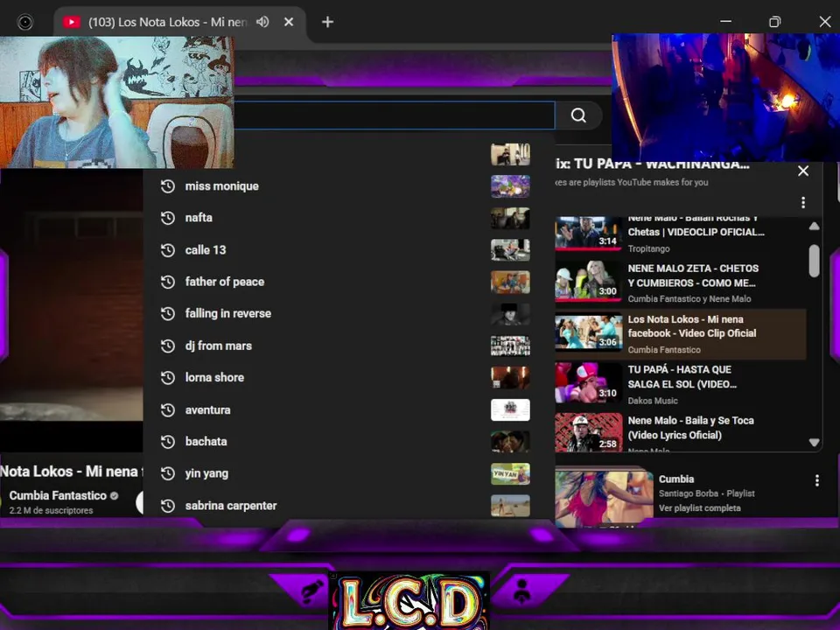The height and width of the screenshot is (630, 840).
Task: Play 'TU PAPÁ - HASTA QUE SALGA EL SOL' video
Action: click(681, 384)
